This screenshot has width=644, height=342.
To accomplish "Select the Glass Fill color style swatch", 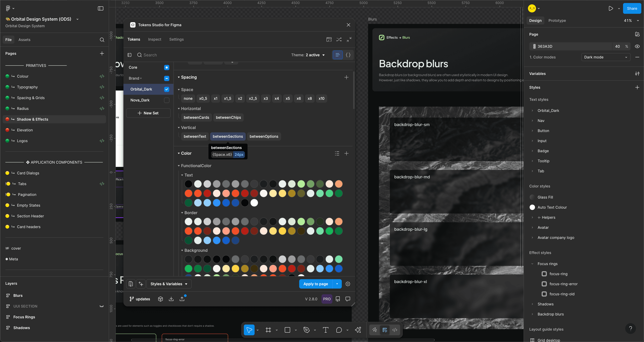I will (532, 197).
